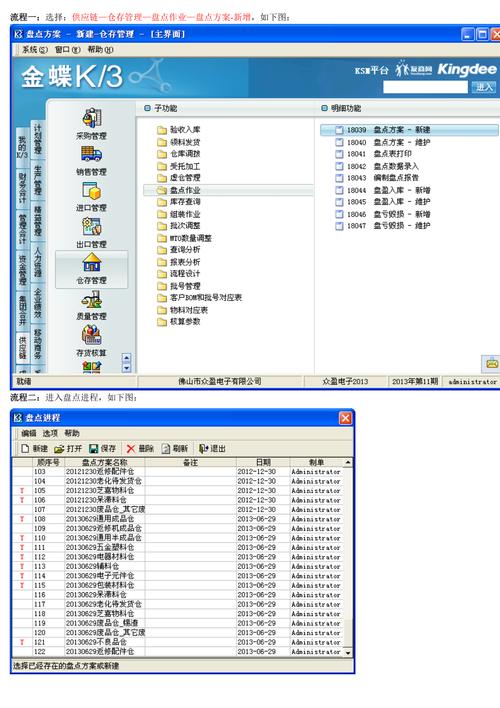Open the 报表分析 folder
Screen dimensions: 500x708
(x=179, y=262)
